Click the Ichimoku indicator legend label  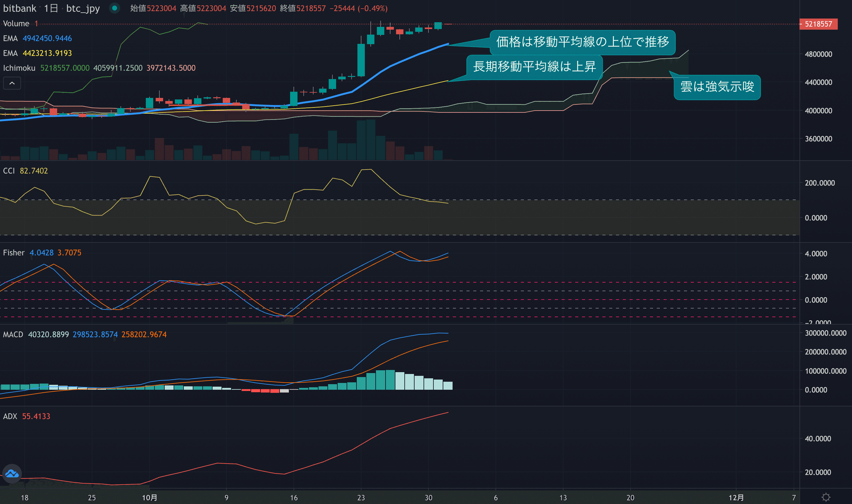point(19,68)
